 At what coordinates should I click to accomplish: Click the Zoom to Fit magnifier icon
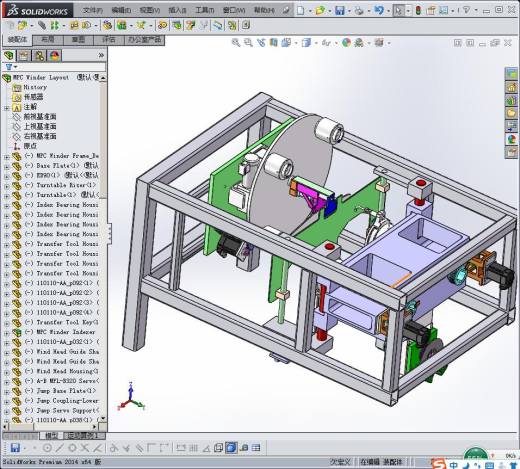point(236,43)
